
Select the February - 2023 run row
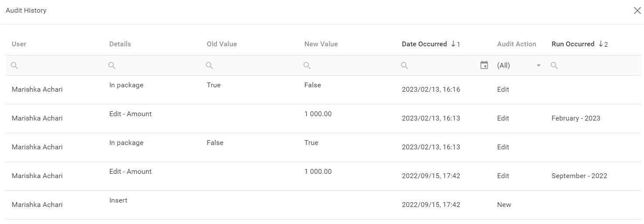click(576, 118)
